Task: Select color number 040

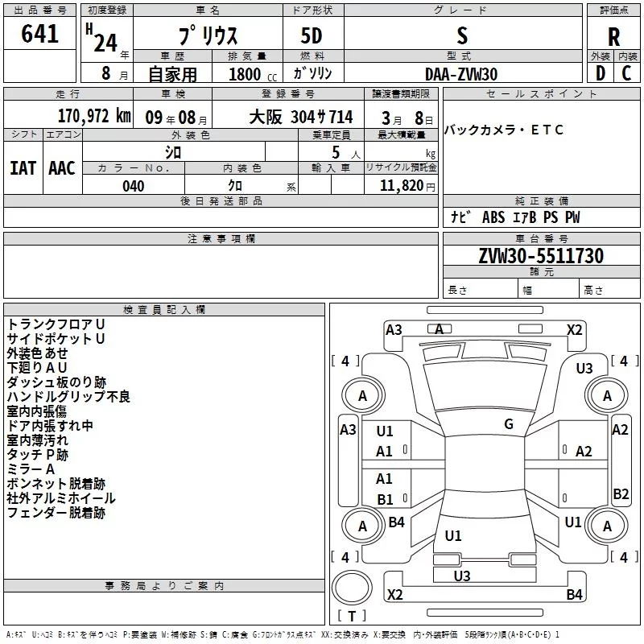Action: (x=133, y=186)
